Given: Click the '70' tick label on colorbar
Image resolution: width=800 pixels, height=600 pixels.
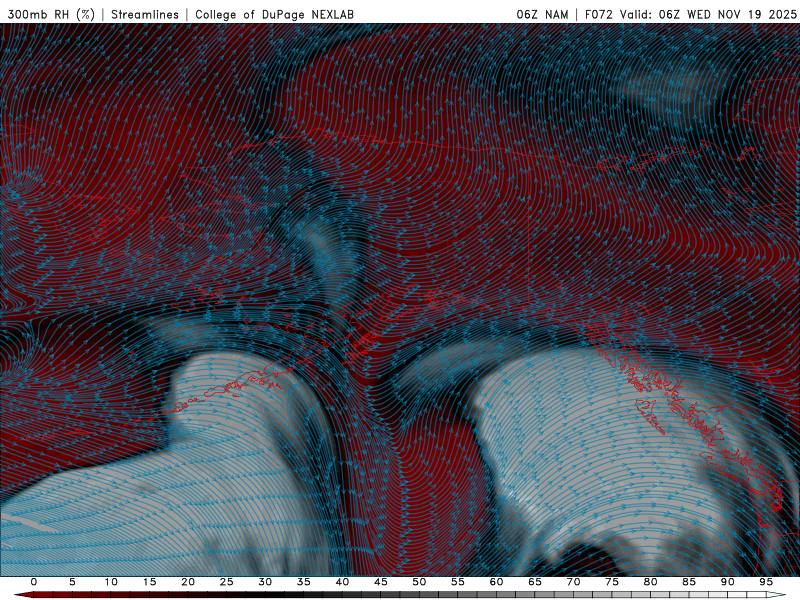Looking at the screenshot, I should (x=573, y=582).
